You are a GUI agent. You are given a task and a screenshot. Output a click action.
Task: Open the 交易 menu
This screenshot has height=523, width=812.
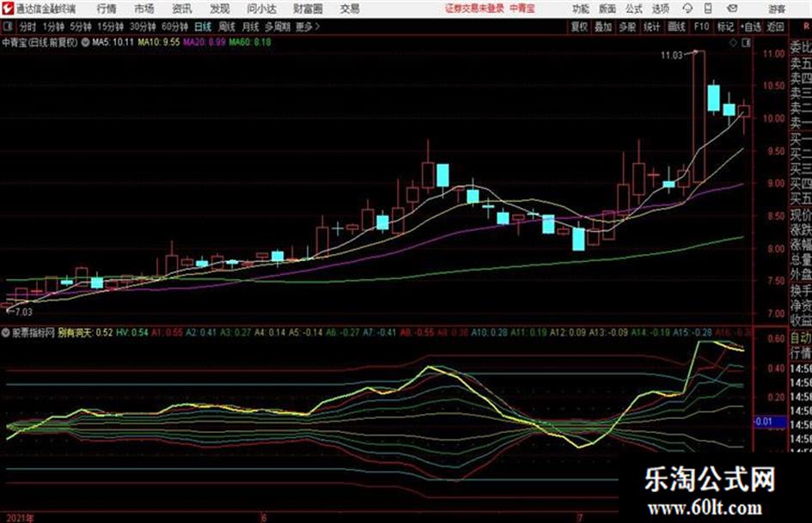click(x=350, y=9)
